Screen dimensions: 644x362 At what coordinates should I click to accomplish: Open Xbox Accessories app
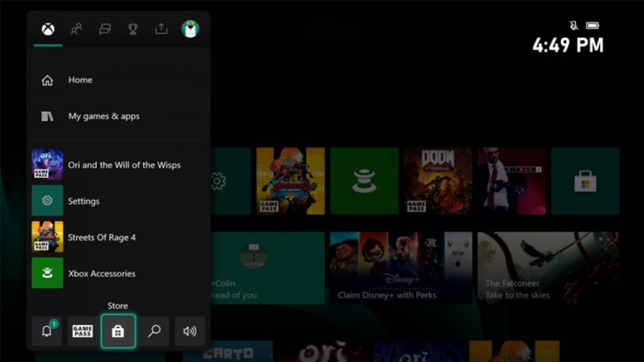[101, 273]
